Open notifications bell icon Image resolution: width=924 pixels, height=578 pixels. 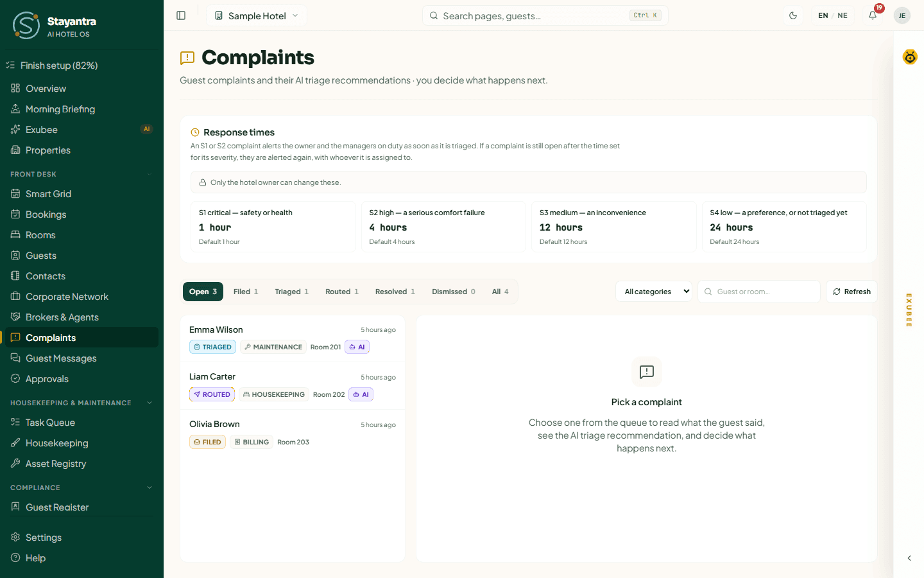coord(873,15)
